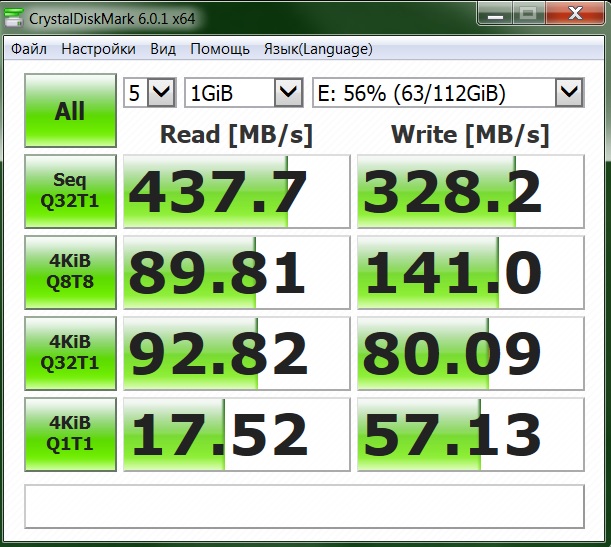Click the Q8T8 write result 141.0
The height and width of the screenshot is (547, 611).
click(x=471, y=272)
